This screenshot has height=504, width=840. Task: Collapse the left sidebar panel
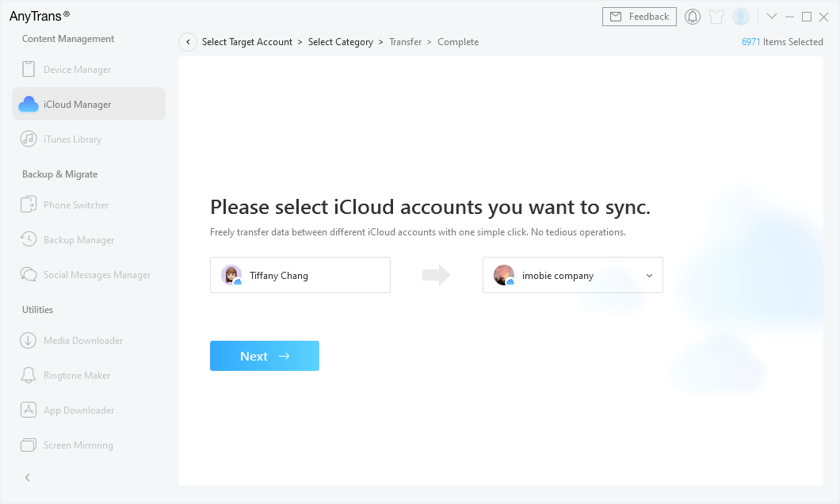(28, 478)
